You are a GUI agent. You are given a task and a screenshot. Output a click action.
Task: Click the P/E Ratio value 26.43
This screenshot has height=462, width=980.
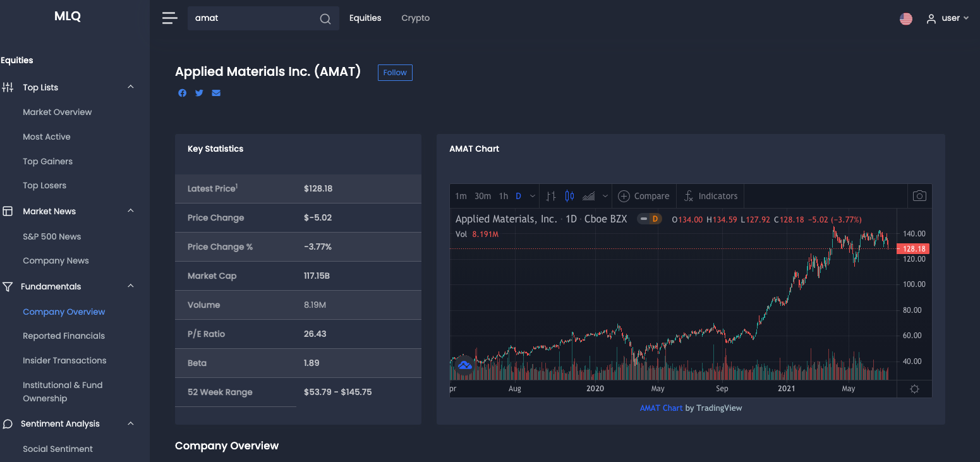tap(315, 334)
